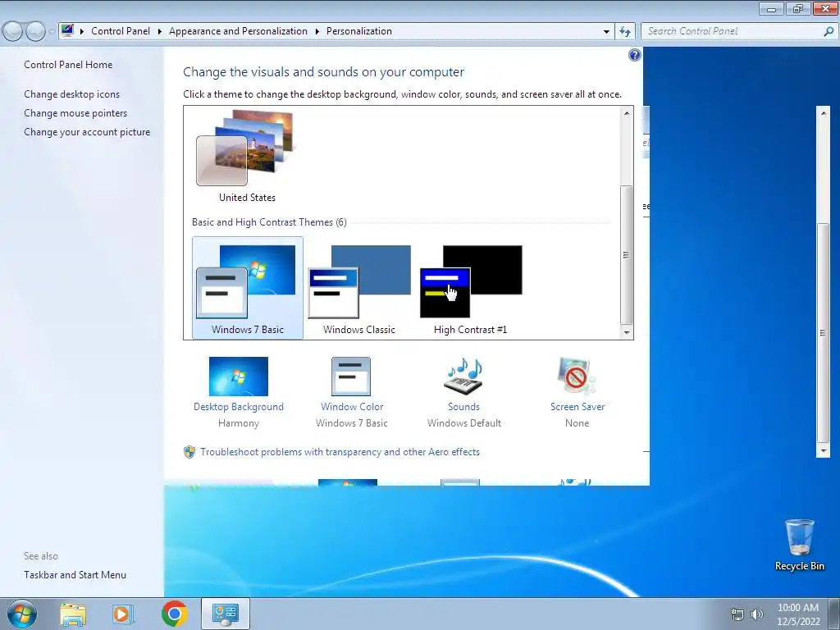The image size is (840, 630).
Task: Open the Desktop Background icon
Action: (239, 377)
